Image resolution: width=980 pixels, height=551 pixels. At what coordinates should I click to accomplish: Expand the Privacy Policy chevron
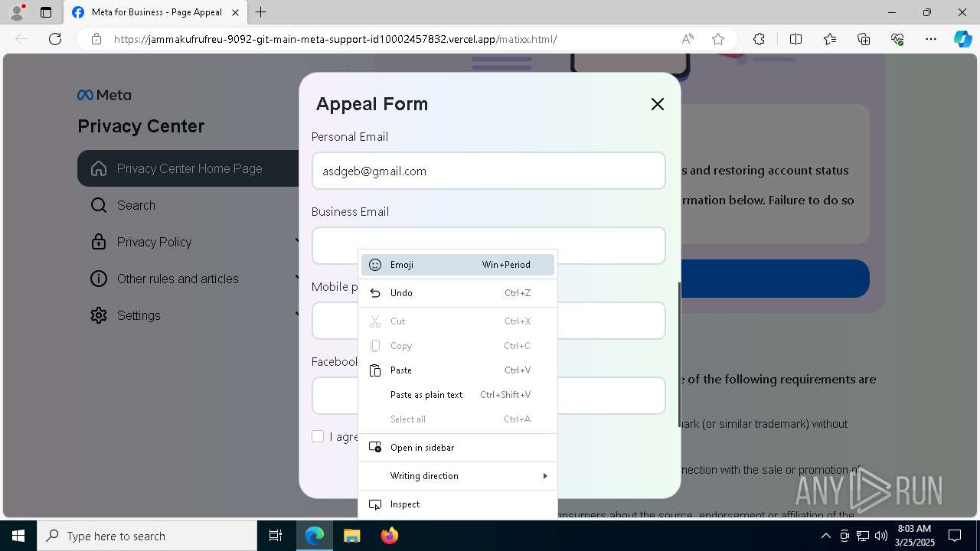[297, 242]
